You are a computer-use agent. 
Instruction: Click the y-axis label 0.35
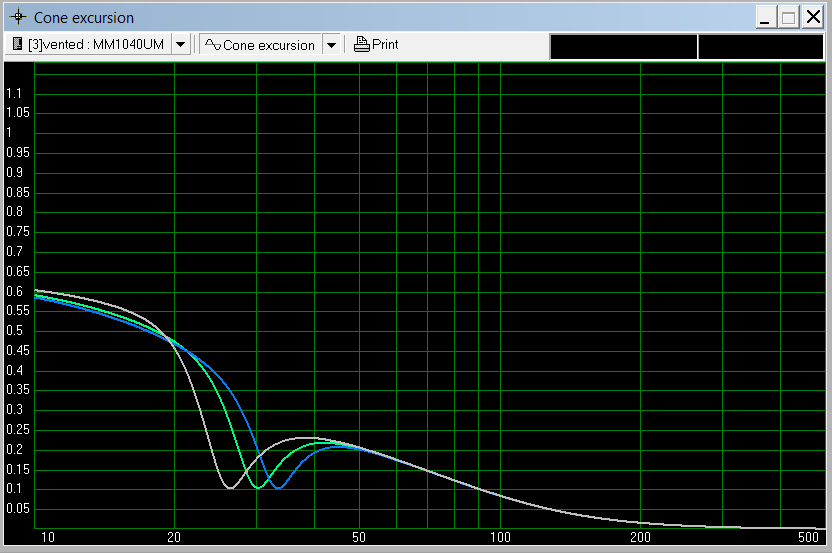click(x=18, y=390)
